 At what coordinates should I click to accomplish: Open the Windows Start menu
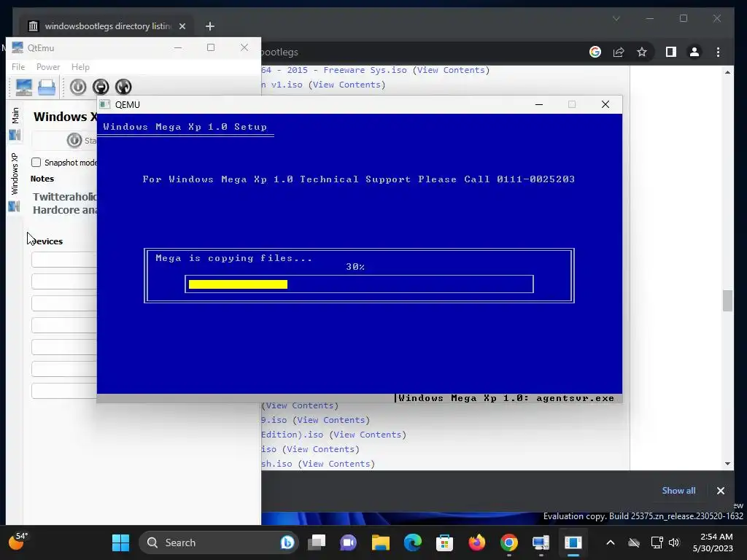[x=120, y=542]
